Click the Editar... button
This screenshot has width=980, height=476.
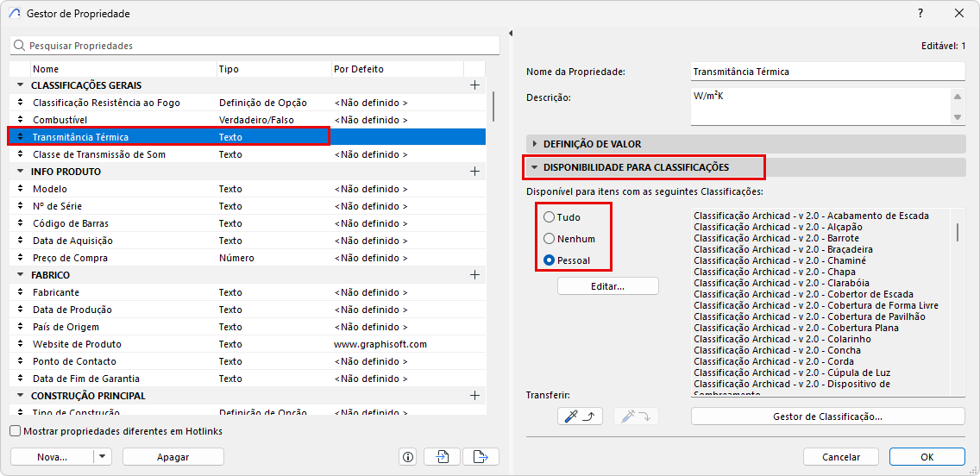pyautogui.click(x=608, y=286)
